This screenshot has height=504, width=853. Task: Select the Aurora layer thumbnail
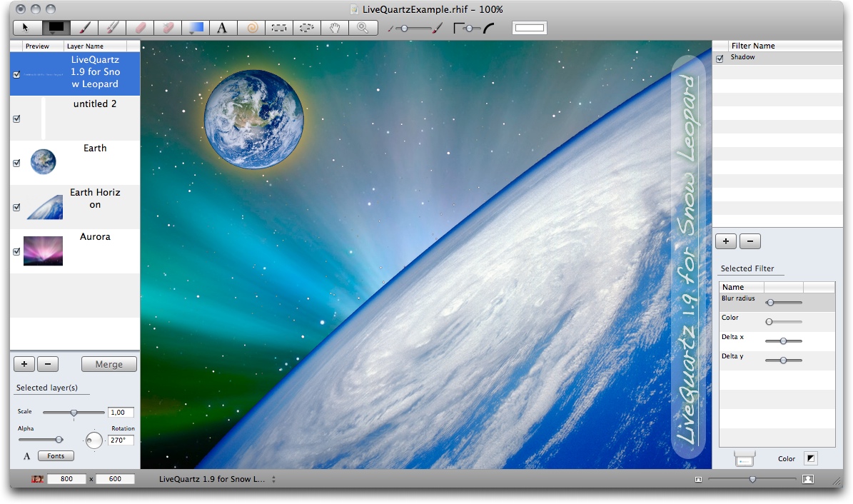(x=43, y=251)
